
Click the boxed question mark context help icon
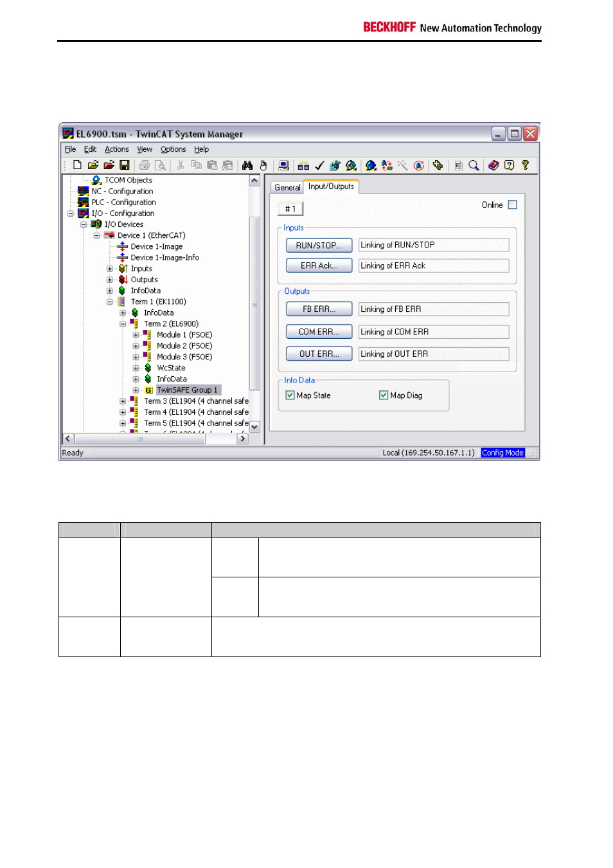coord(509,165)
